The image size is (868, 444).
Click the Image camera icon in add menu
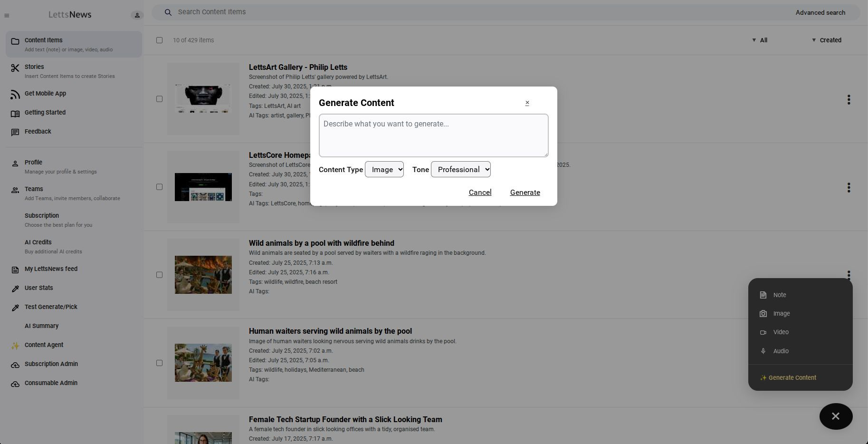pos(763,314)
